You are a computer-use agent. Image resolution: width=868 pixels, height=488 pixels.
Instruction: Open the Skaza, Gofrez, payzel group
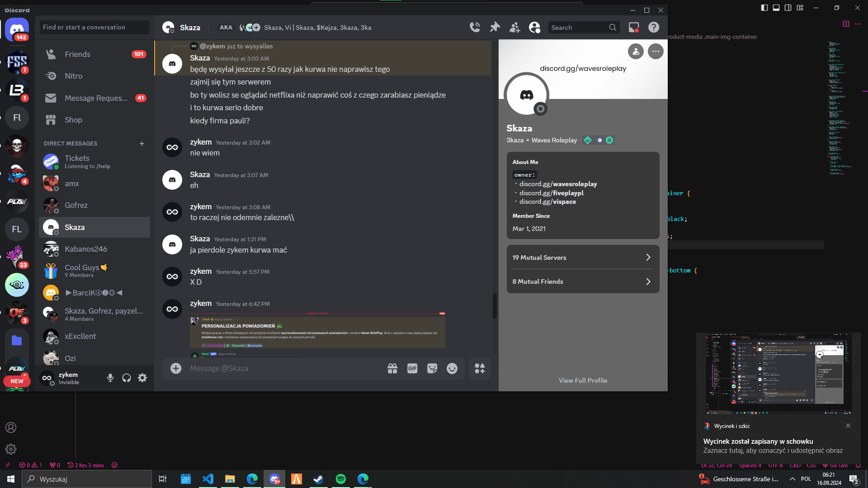coord(94,314)
